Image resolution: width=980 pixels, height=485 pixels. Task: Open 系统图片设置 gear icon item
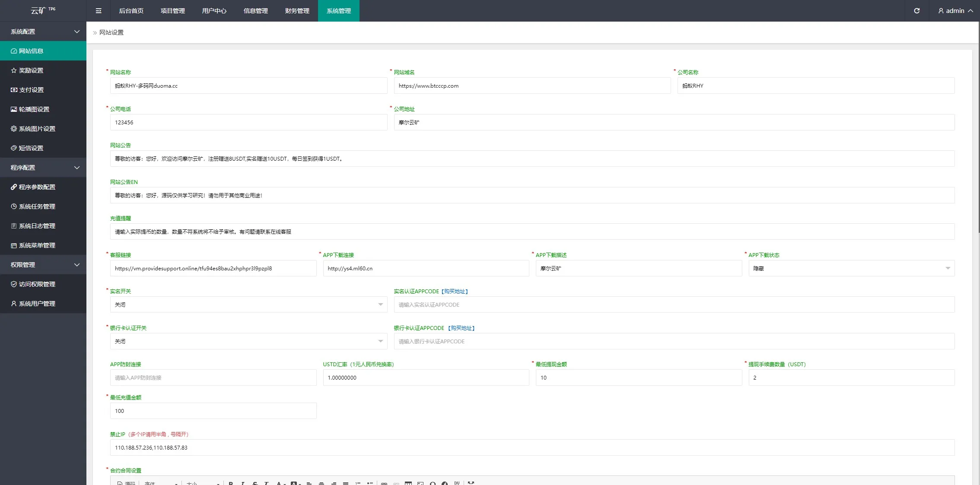click(x=37, y=129)
